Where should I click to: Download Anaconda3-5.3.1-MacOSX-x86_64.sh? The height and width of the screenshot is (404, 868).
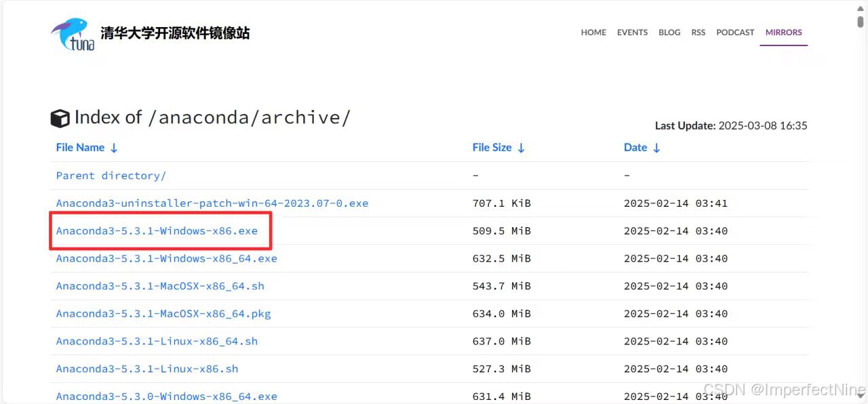click(x=160, y=286)
